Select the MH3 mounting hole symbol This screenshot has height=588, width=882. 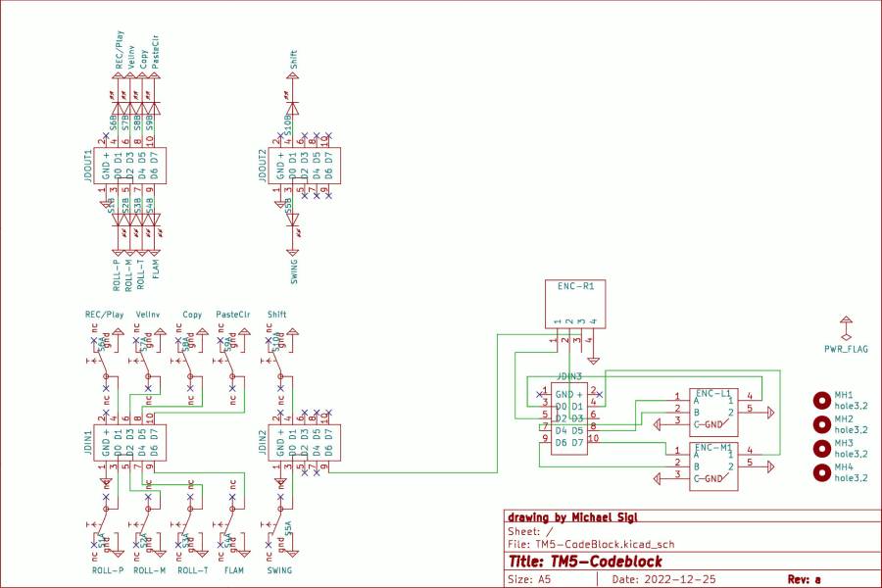pos(821,449)
